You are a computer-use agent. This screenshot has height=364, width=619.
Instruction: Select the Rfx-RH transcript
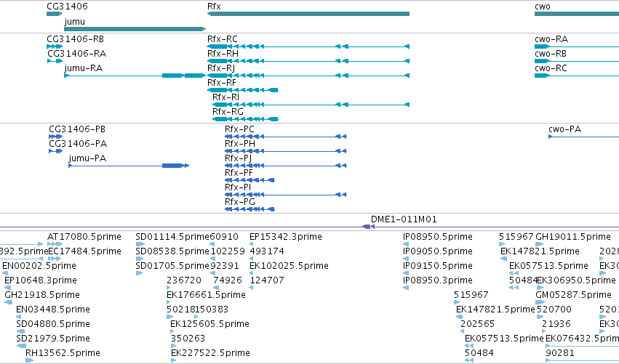click(x=308, y=61)
